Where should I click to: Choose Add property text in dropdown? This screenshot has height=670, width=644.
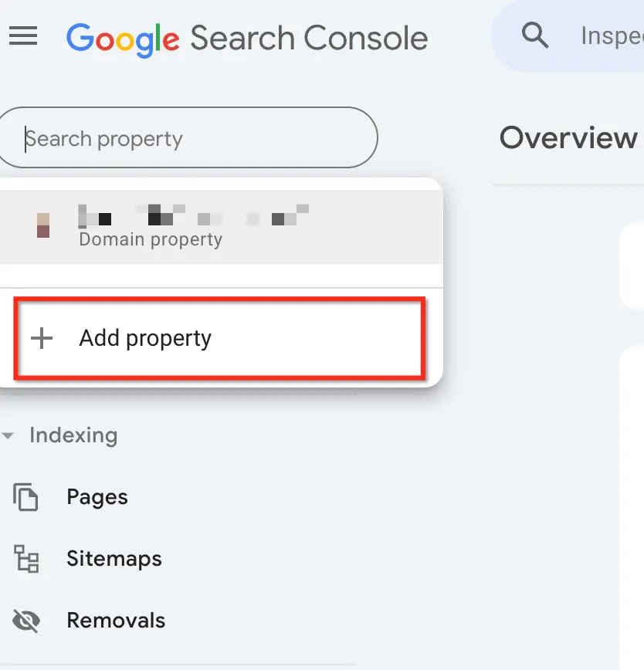pyautogui.click(x=145, y=339)
